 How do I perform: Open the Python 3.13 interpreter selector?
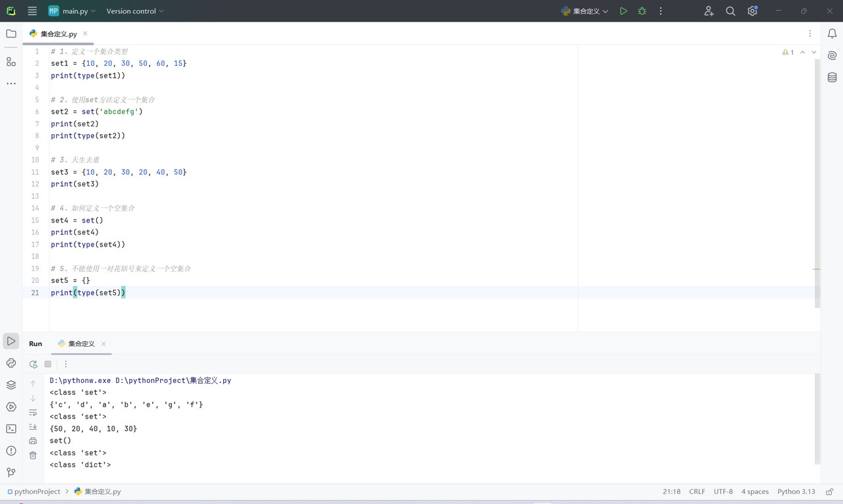click(796, 491)
